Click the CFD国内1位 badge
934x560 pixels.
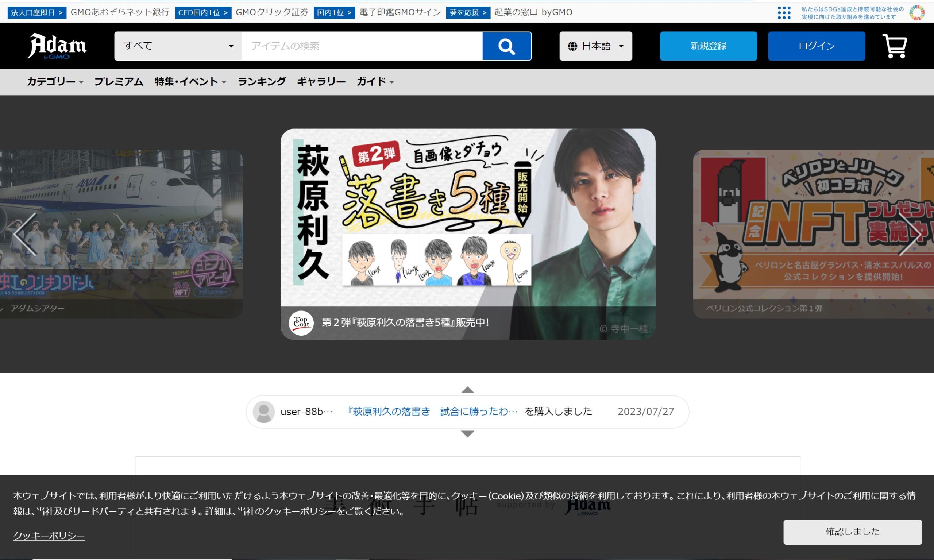coord(203,12)
